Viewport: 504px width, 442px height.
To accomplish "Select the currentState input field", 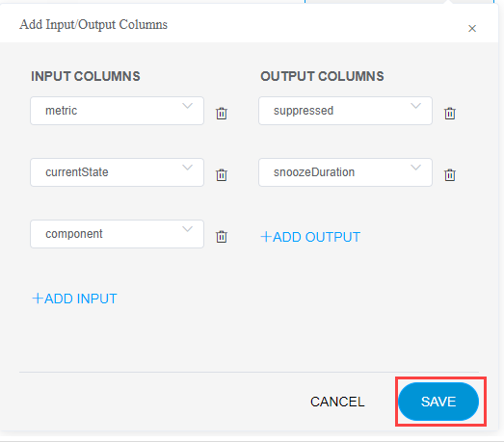I will pos(117,172).
